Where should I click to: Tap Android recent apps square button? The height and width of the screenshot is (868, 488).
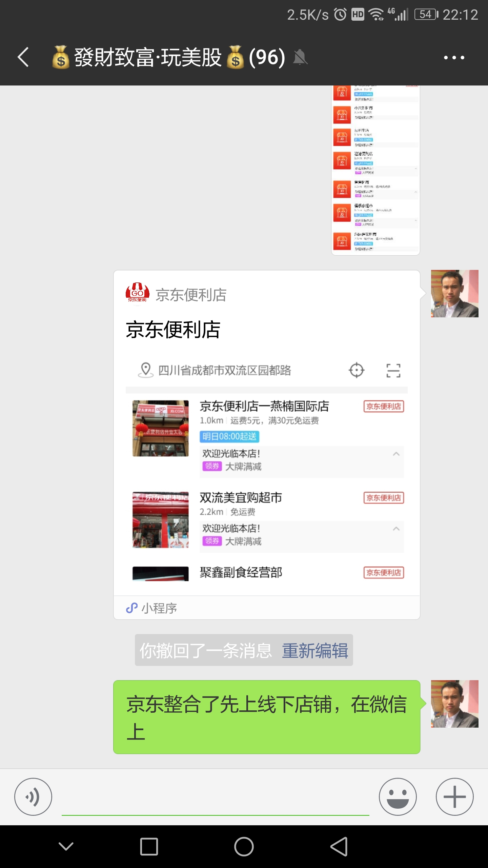coord(149,847)
